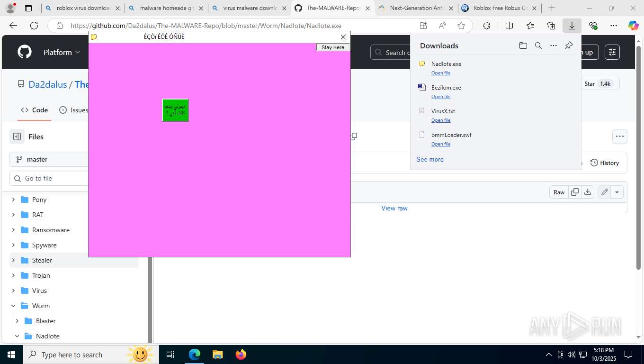Viewport: 644px width, 364px height.
Task: Open Firefox from taskbar
Action: [241, 355]
